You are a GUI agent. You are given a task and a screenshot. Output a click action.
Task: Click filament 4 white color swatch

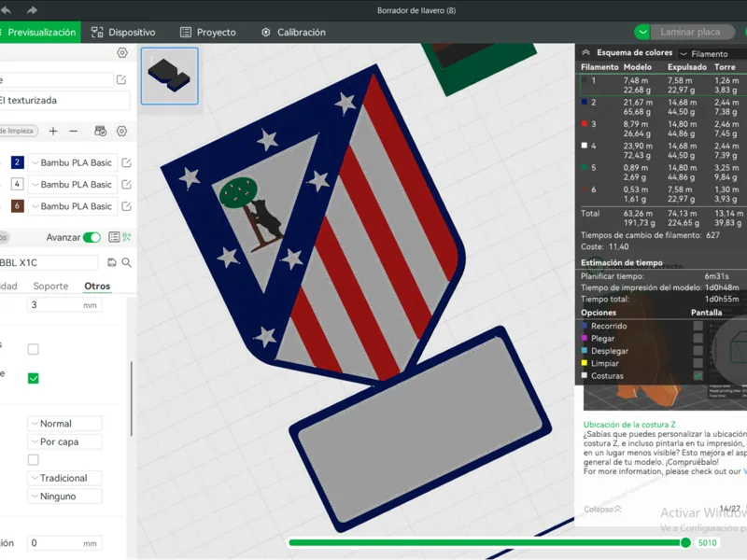[x=17, y=184]
